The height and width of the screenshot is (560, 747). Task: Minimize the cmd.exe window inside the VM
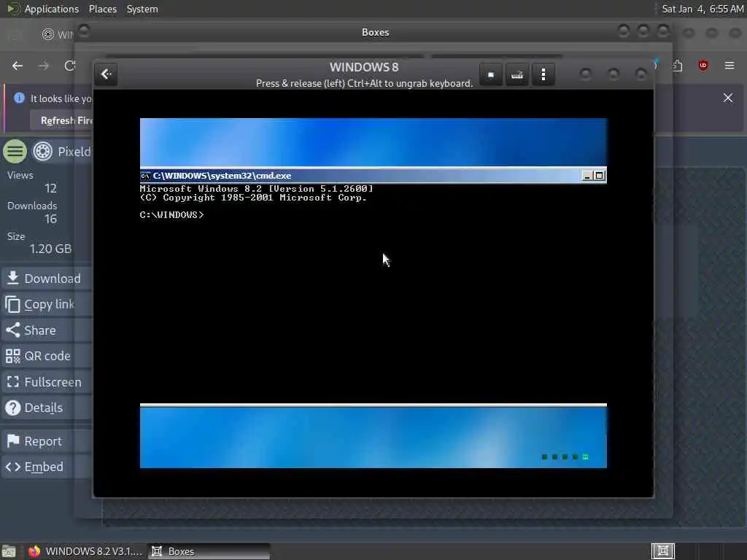pos(587,176)
